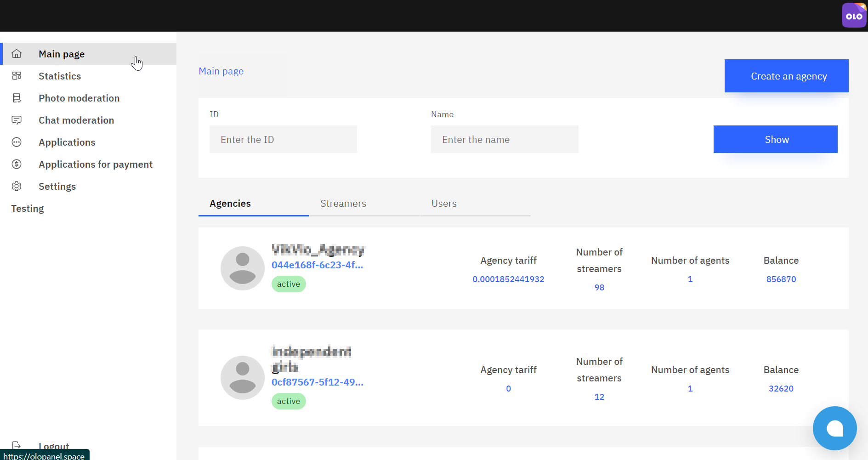Switch to the Streamers tab
The width and height of the screenshot is (868, 460).
coord(343,203)
